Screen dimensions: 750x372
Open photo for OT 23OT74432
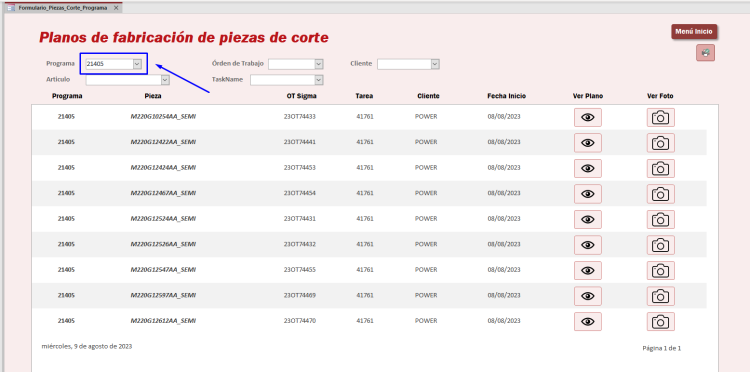(x=661, y=245)
